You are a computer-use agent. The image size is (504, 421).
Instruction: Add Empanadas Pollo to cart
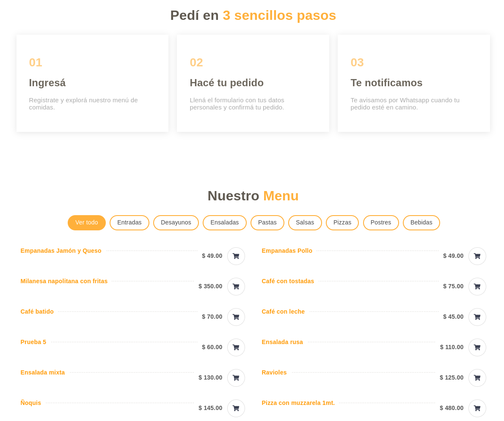coord(477,256)
